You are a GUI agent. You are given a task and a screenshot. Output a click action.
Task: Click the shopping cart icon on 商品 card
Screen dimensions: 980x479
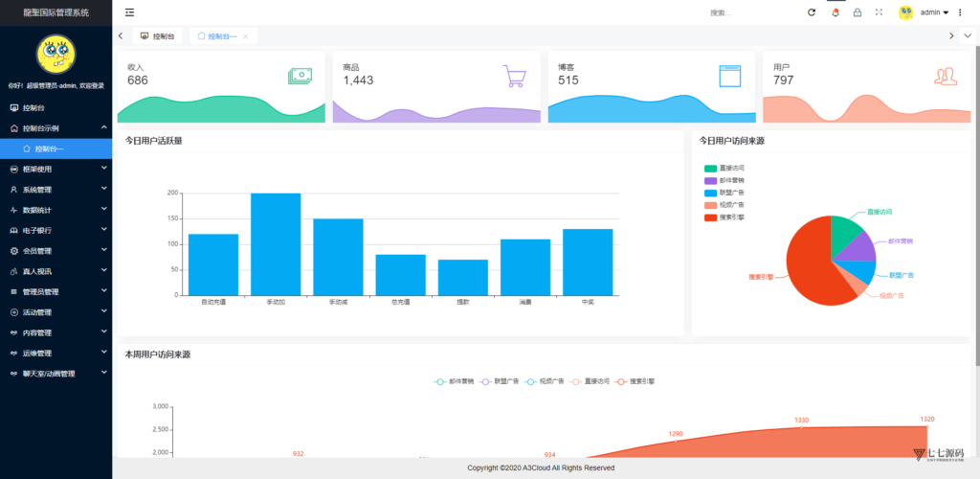(x=514, y=76)
